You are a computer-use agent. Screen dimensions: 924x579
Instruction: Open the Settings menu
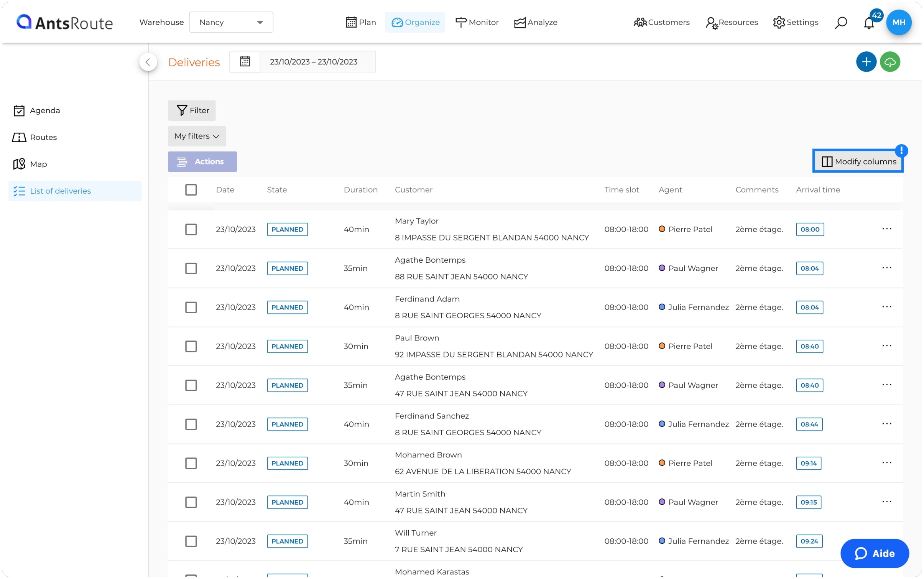coord(795,22)
